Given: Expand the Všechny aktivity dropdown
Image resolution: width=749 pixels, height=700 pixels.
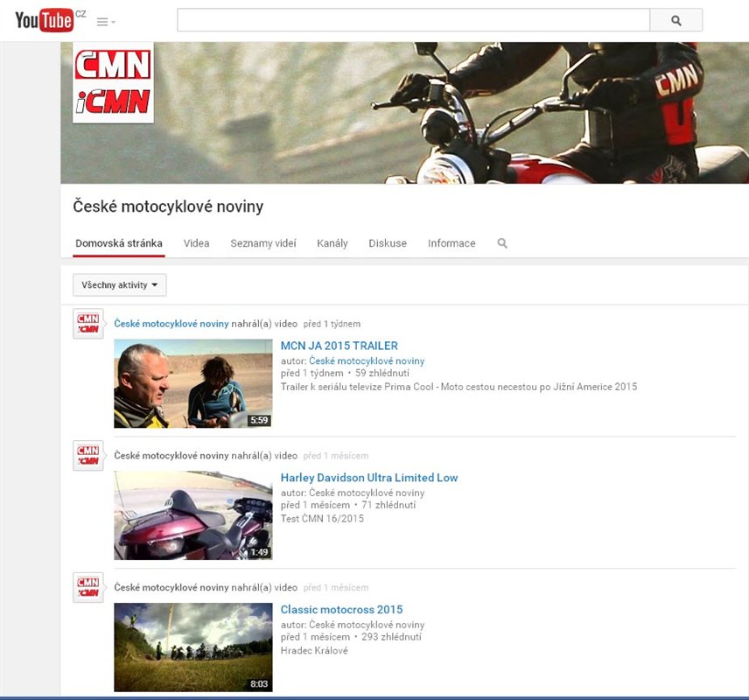Looking at the screenshot, I should pyautogui.click(x=119, y=284).
